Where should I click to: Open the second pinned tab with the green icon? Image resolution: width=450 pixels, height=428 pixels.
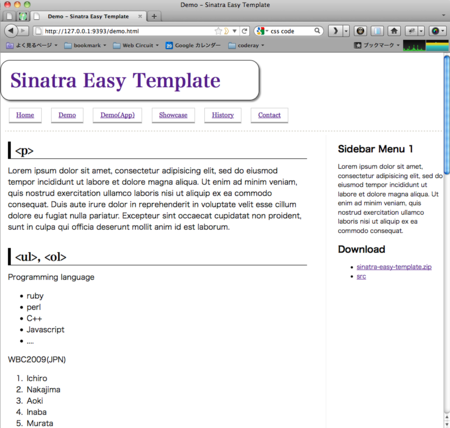(x=23, y=16)
